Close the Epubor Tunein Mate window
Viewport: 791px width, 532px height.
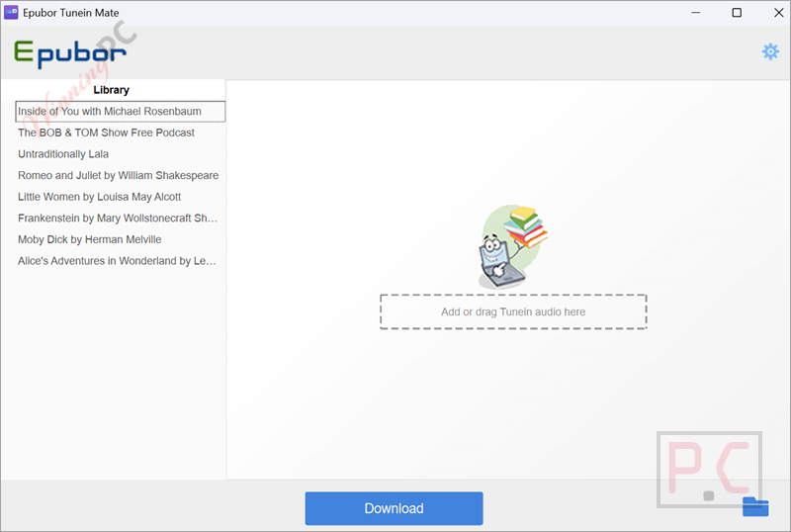click(x=778, y=13)
